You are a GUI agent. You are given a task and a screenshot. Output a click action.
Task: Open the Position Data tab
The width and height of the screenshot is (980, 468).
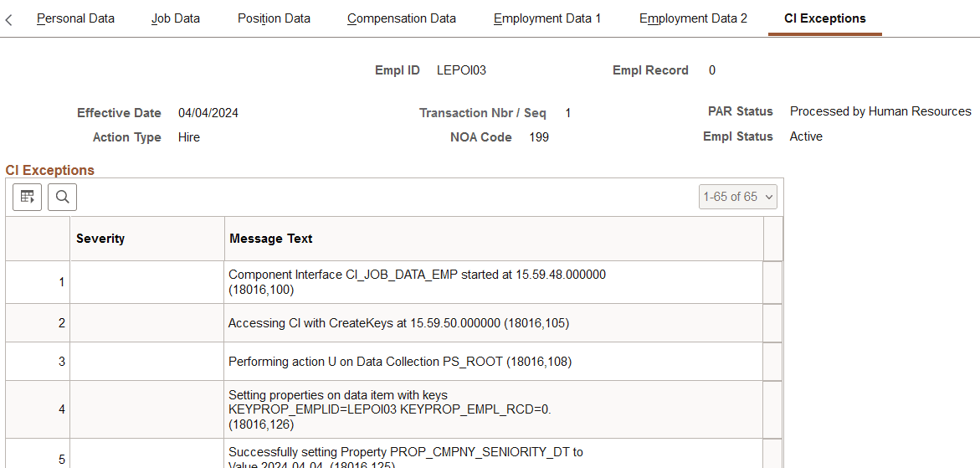coord(274,18)
